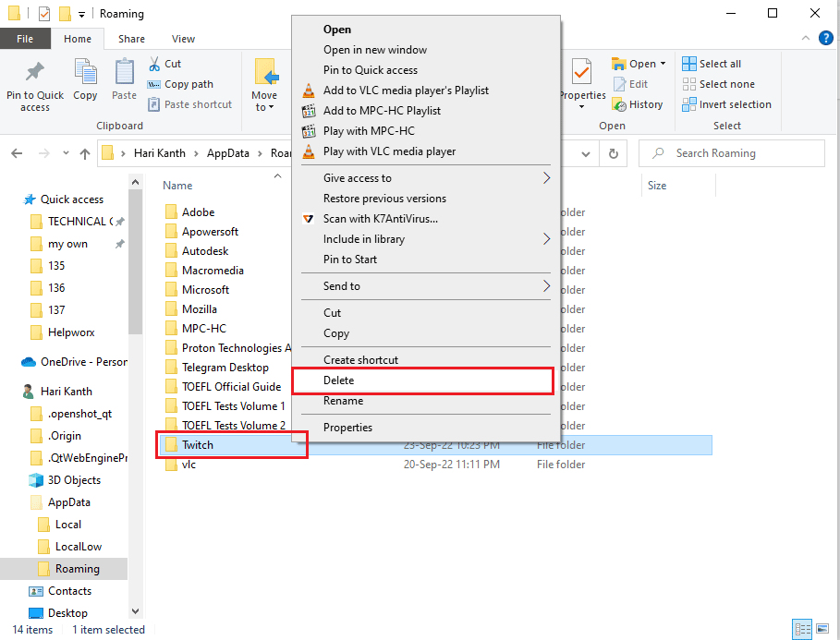Image resolution: width=840 pixels, height=640 pixels.
Task: Open the File tab
Action: coord(25,39)
